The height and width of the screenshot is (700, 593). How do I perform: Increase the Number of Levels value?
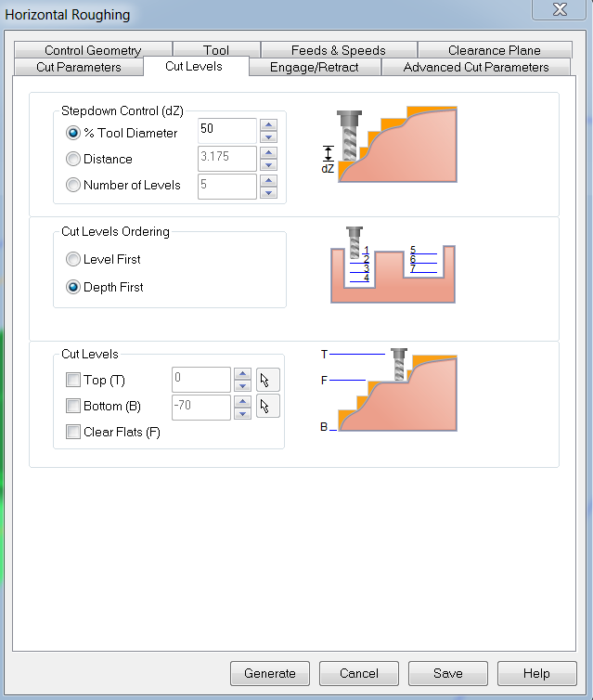click(268, 180)
